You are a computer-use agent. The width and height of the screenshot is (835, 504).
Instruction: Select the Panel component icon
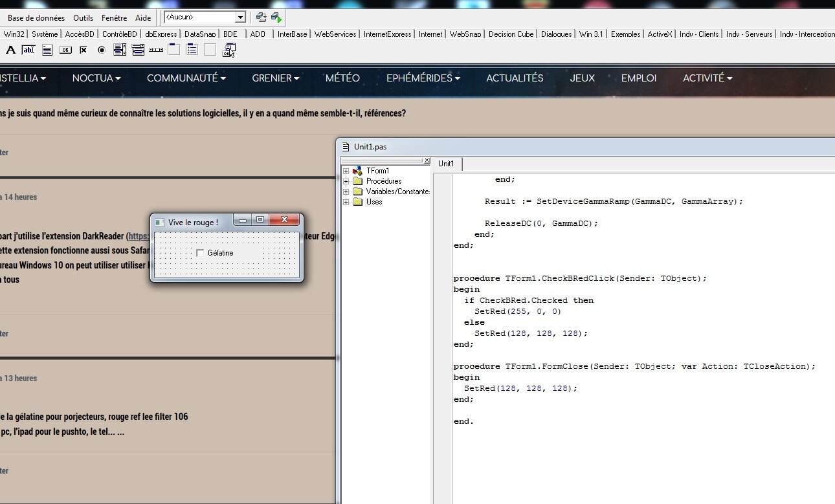click(210, 50)
